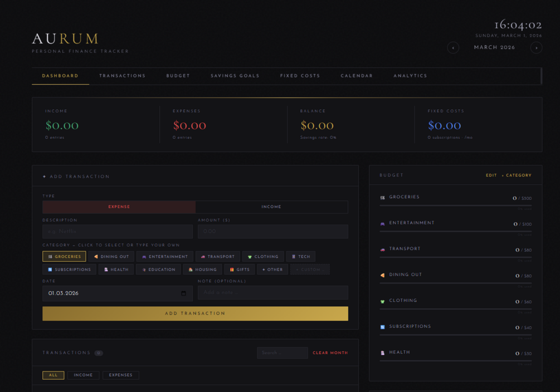The image size is (560, 392).
Task: Filter transactions by All
Action: pos(53,375)
